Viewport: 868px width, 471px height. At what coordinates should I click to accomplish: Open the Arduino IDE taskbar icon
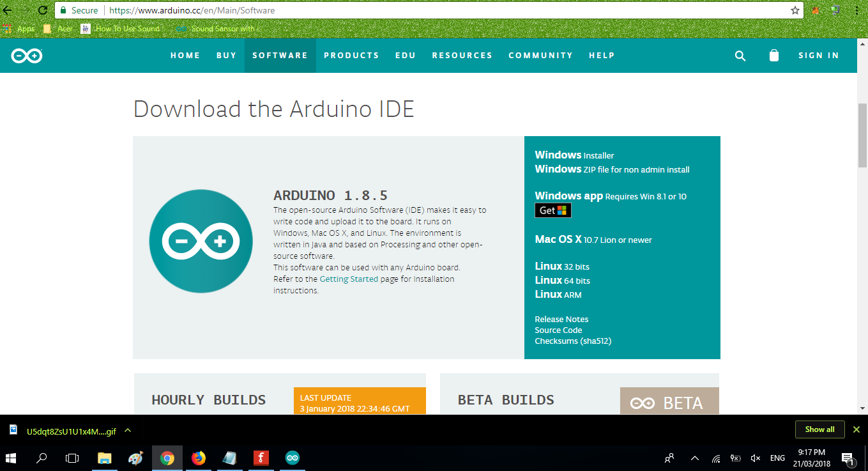(292, 458)
